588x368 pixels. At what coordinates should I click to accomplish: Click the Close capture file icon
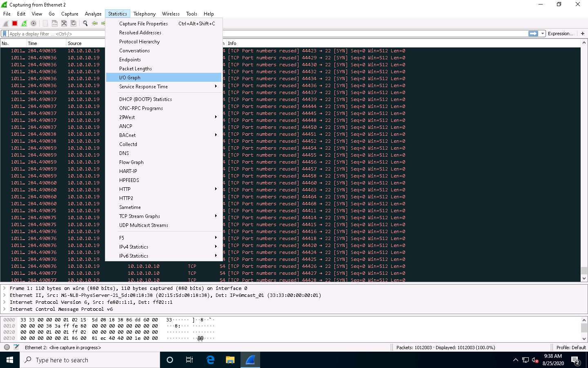64,24
